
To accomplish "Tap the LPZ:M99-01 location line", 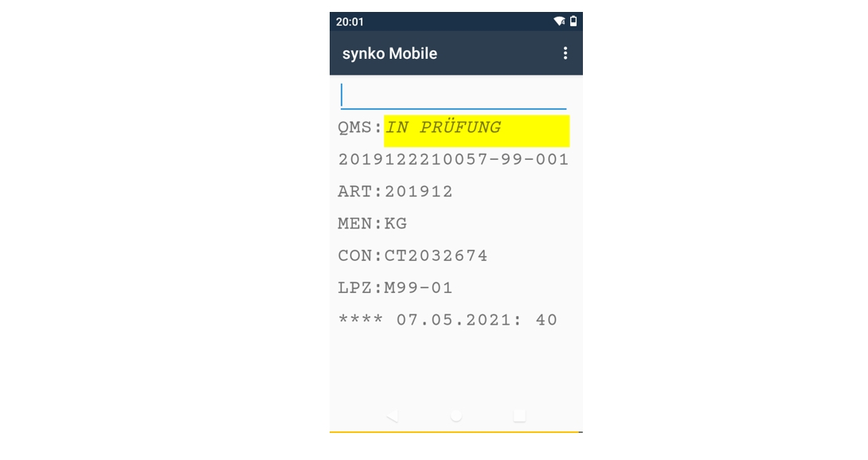I will tap(395, 287).
